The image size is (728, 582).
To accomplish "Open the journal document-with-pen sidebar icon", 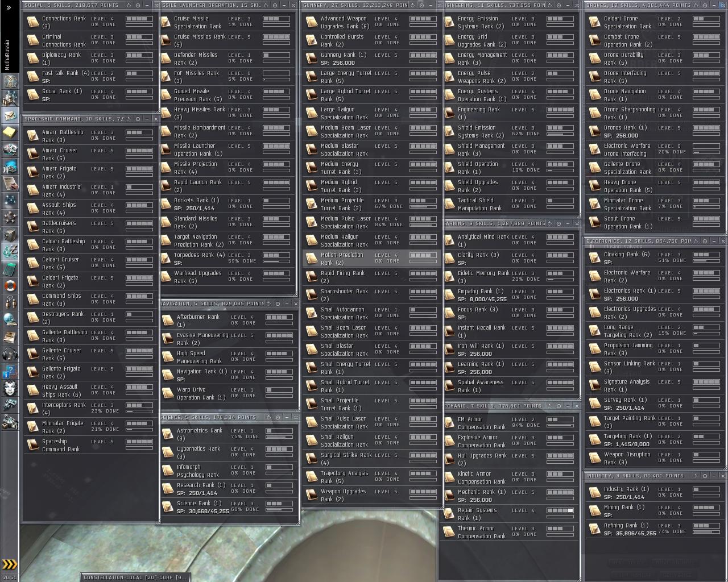I will tap(10, 184).
